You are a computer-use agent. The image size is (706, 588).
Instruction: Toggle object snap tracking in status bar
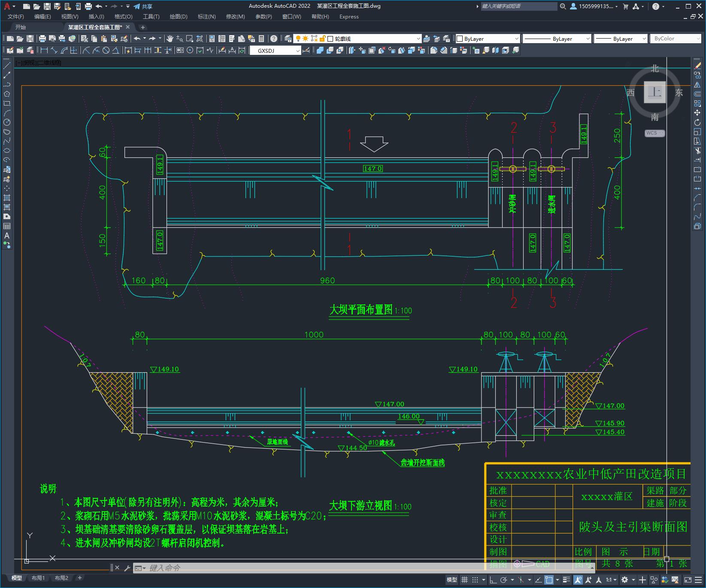point(538,580)
